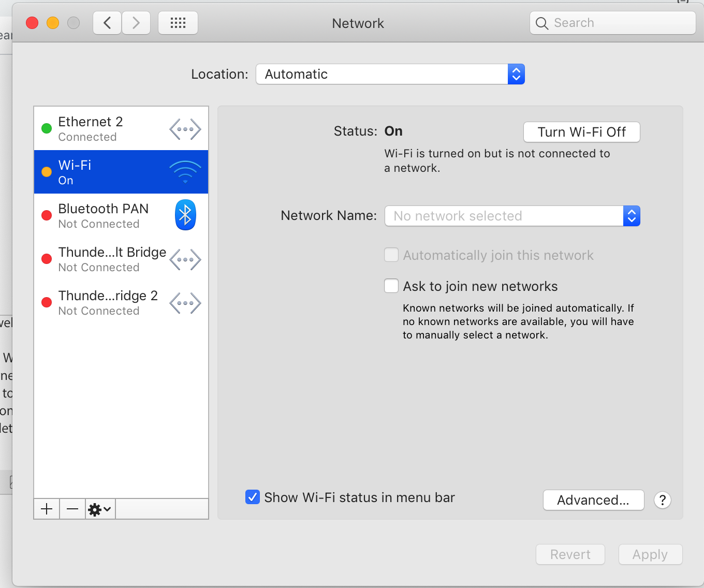Image resolution: width=704 pixels, height=588 pixels.
Task: Close the Network window
Action: click(32, 23)
